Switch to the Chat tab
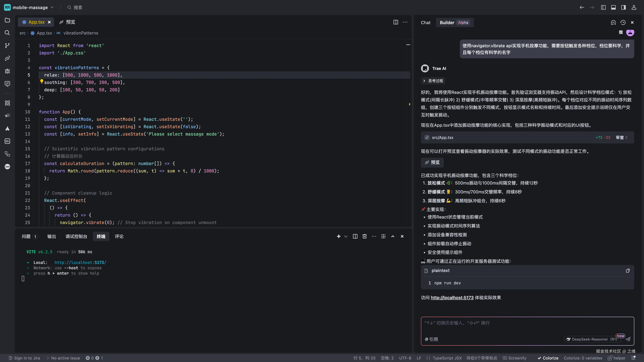 pos(425,22)
